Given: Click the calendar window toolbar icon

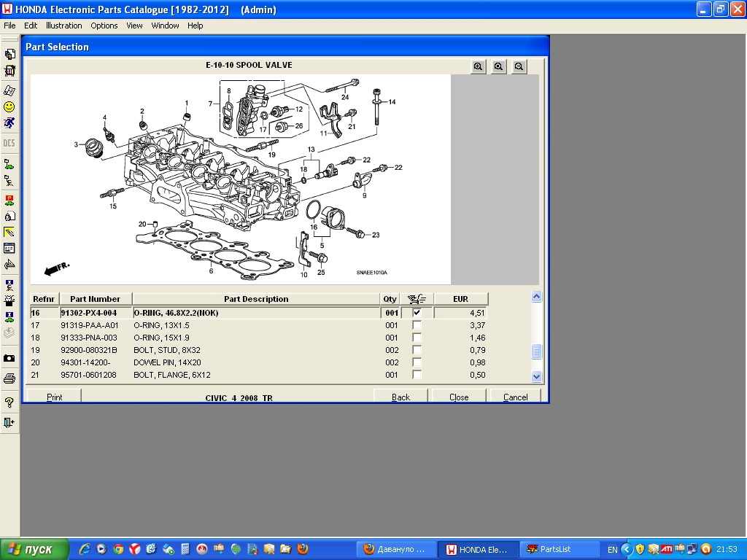Looking at the screenshot, I should (9, 248).
